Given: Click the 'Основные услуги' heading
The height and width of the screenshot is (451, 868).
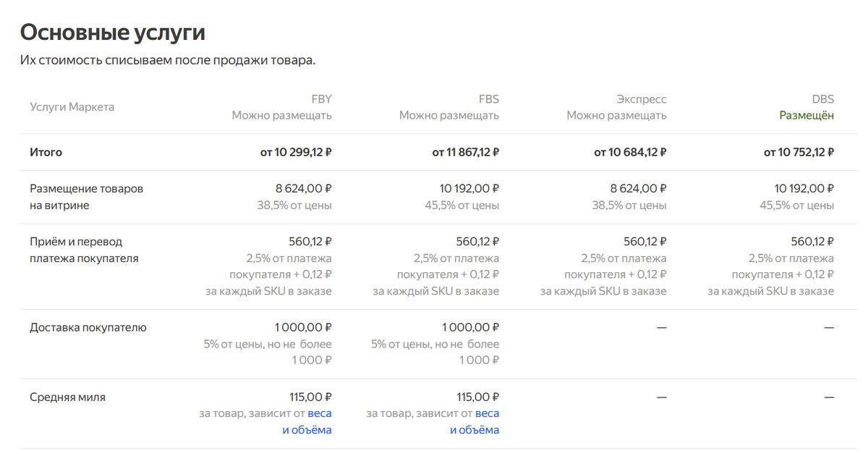Looking at the screenshot, I should [x=113, y=32].
